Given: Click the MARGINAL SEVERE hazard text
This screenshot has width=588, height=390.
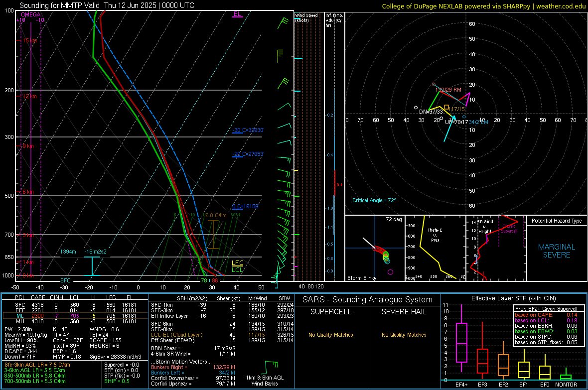Looking at the screenshot, I should coord(557,251).
